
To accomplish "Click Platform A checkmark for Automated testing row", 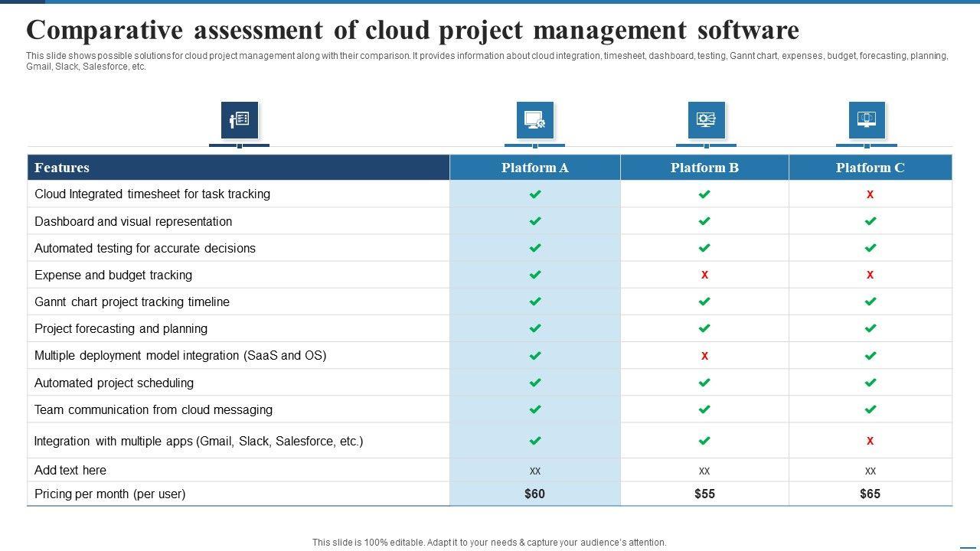I will point(535,248).
